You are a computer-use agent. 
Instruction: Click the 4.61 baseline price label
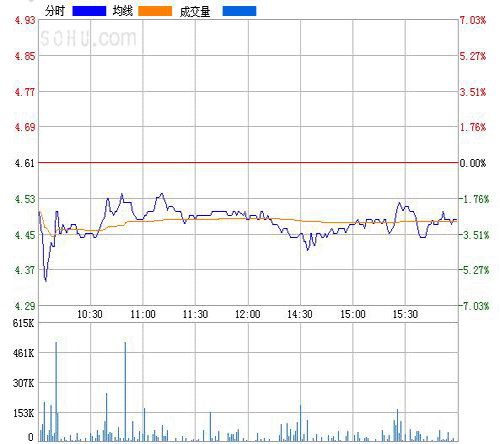25,163
